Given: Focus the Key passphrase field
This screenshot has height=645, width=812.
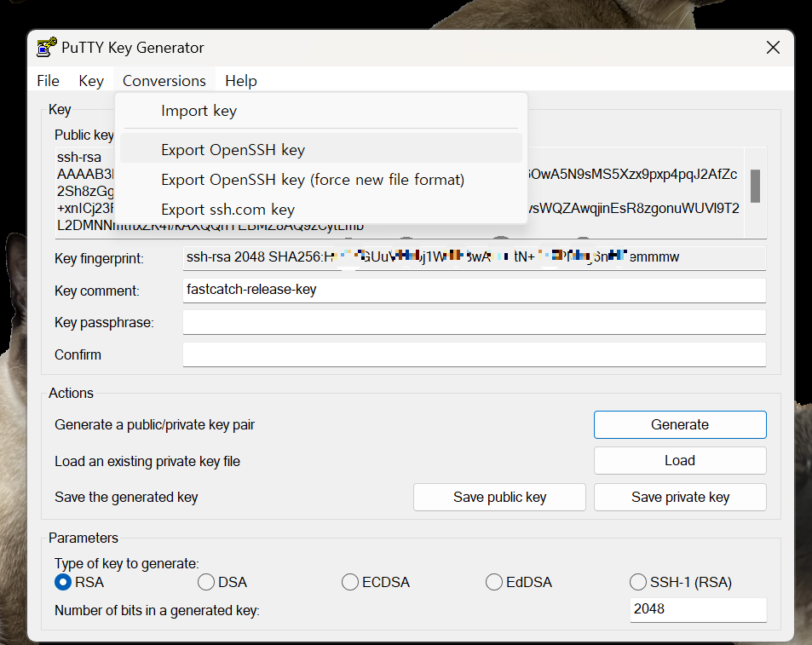Looking at the screenshot, I should 475,322.
